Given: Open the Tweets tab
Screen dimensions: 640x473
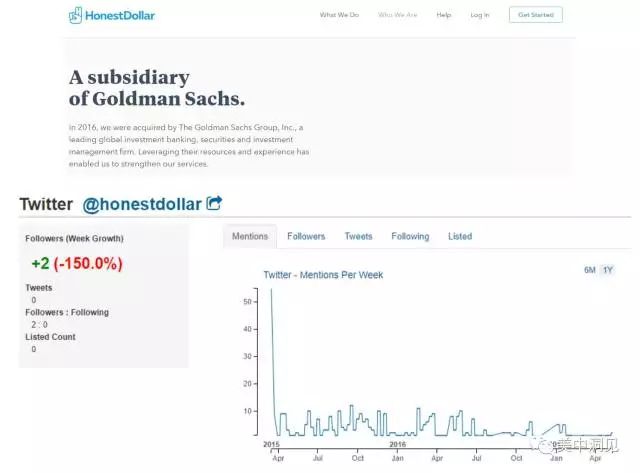Looking at the screenshot, I should pos(358,237).
